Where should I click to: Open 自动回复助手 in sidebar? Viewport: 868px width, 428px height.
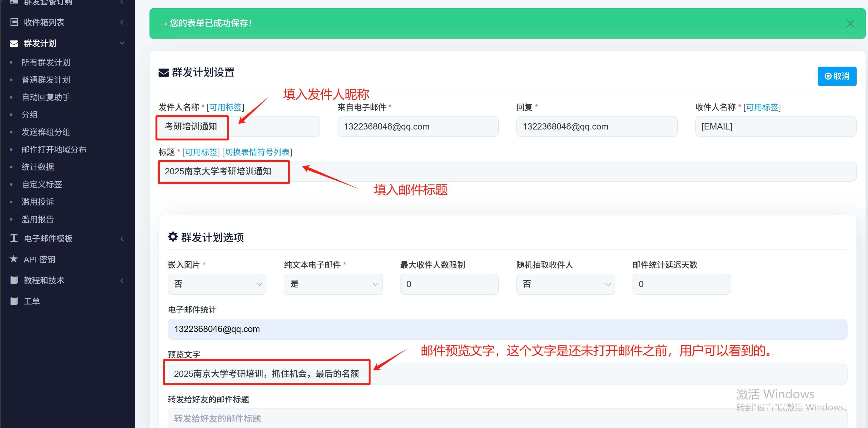pos(46,97)
